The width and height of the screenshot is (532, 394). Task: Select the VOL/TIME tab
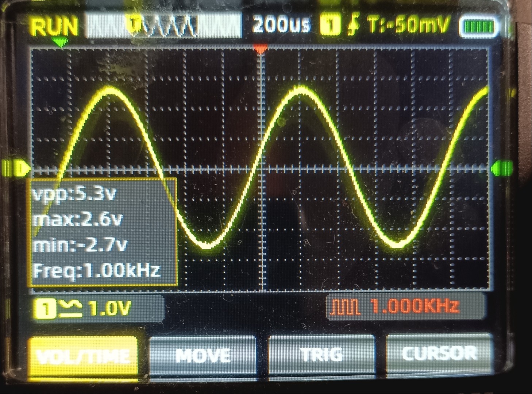[x=83, y=355]
